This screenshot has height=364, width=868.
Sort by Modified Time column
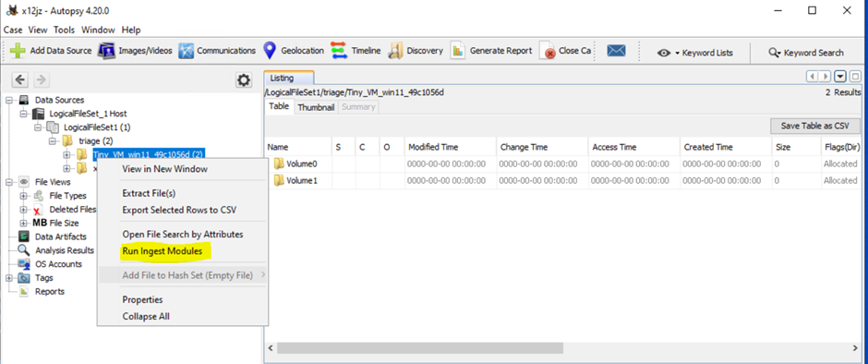(x=450, y=147)
